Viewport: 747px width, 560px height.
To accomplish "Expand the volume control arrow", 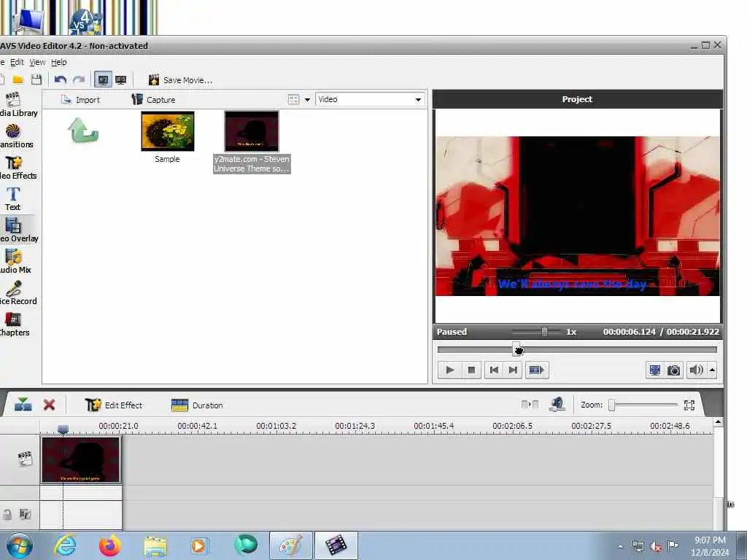I will [712, 370].
